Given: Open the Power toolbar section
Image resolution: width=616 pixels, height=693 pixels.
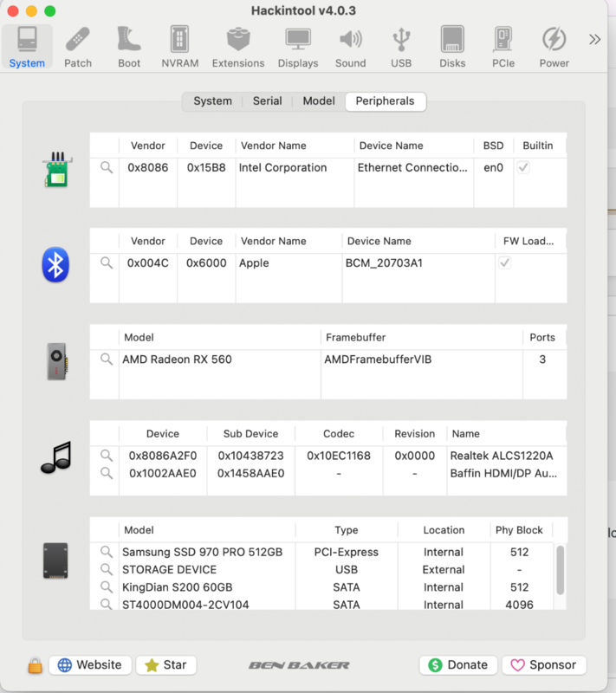Looking at the screenshot, I should tap(554, 47).
